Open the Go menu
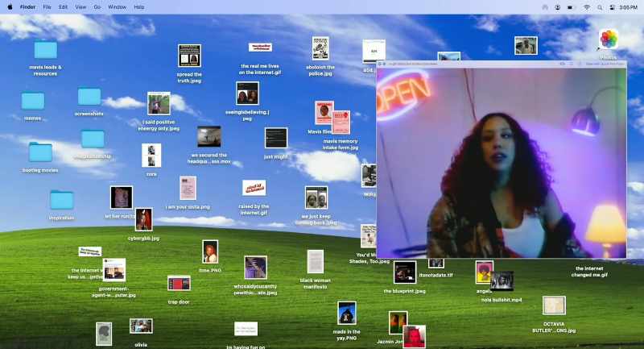 [x=97, y=7]
